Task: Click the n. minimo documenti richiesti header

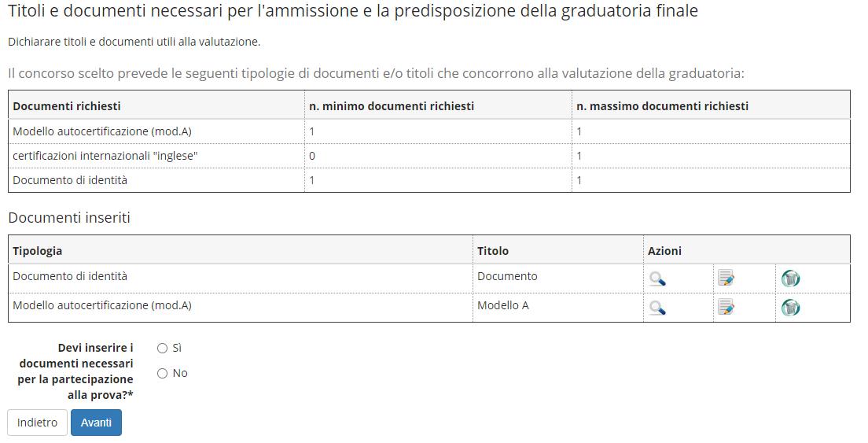Action: click(392, 105)
